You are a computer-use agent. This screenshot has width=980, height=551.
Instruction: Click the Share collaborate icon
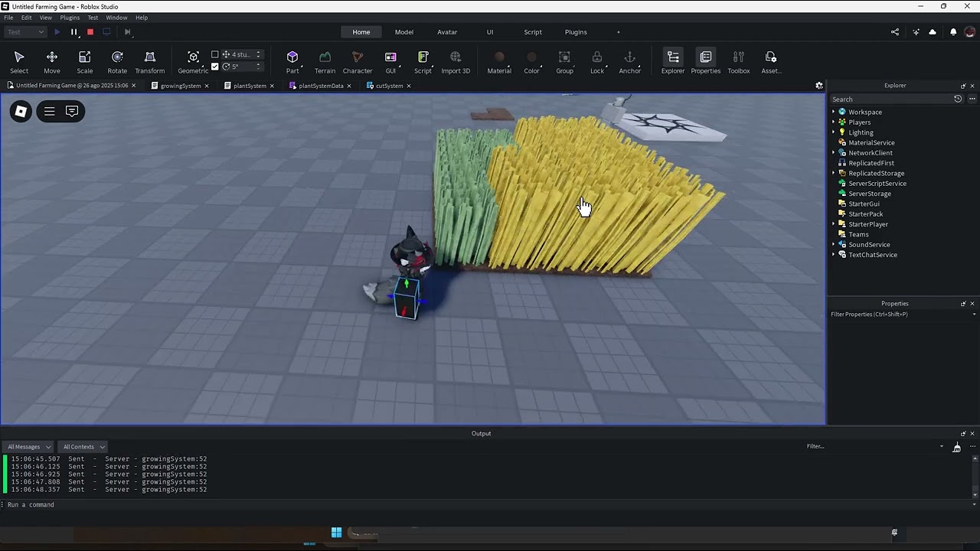[x=895, y=32]
